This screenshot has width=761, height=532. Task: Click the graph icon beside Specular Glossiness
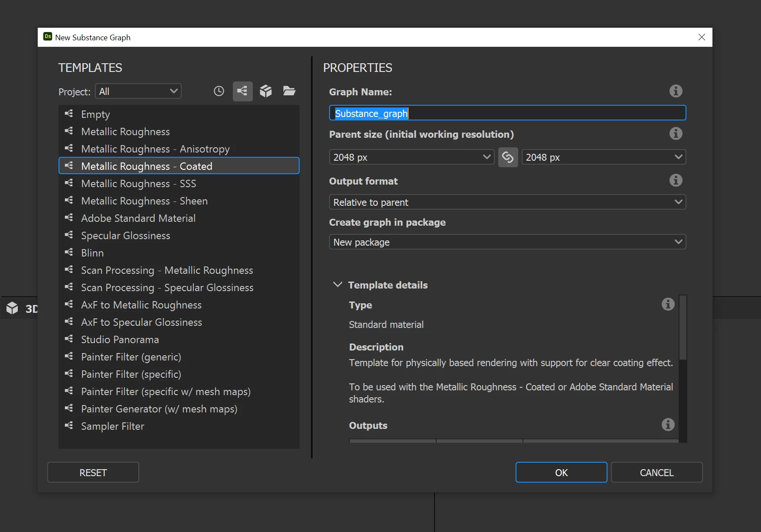pos(69,235)
